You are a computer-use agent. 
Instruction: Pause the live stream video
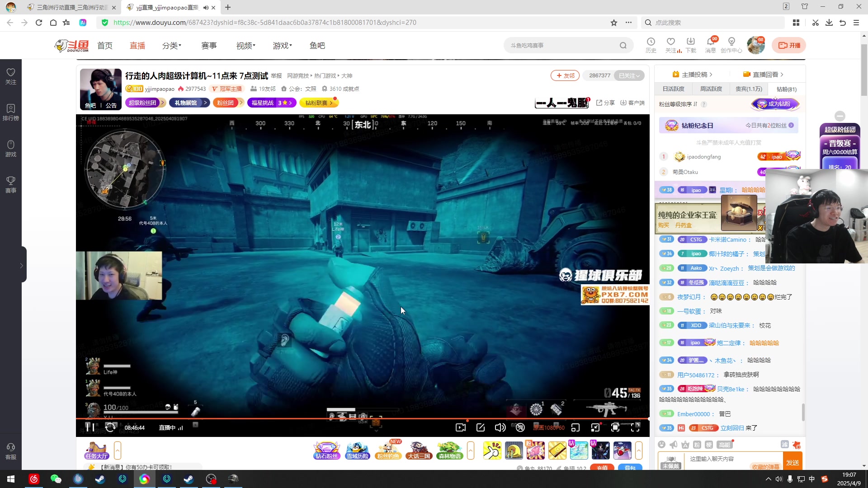coord(90,427)
